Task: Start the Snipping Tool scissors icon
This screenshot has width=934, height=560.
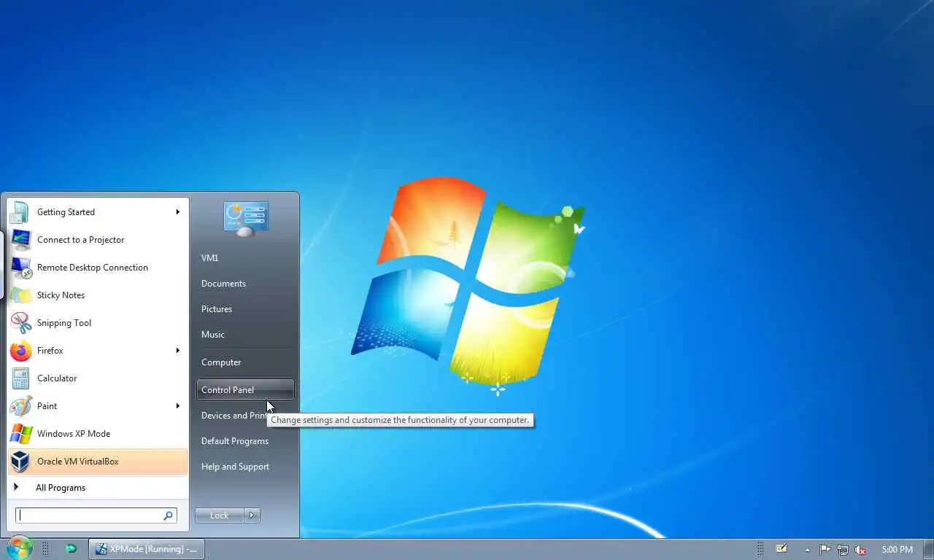Action: pos(20,323)
